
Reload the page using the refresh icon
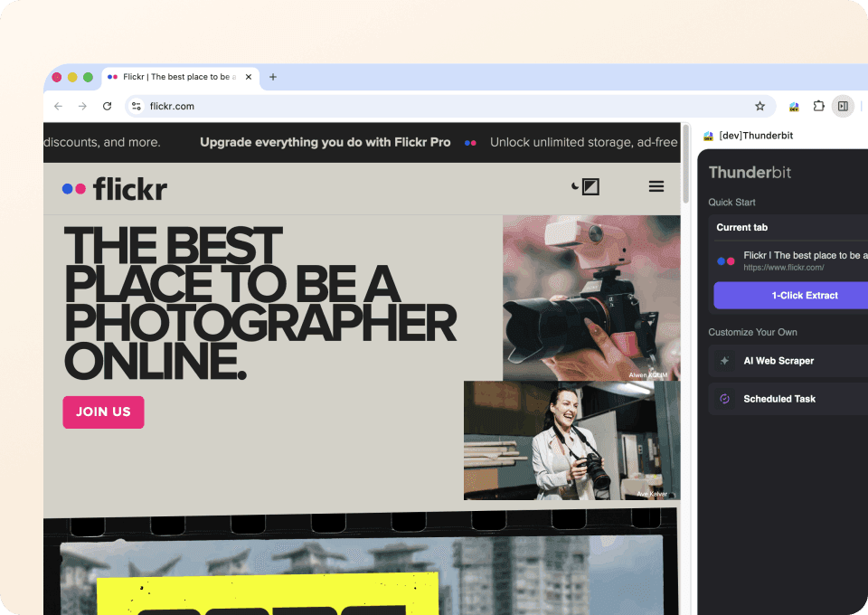coord(107,106)
